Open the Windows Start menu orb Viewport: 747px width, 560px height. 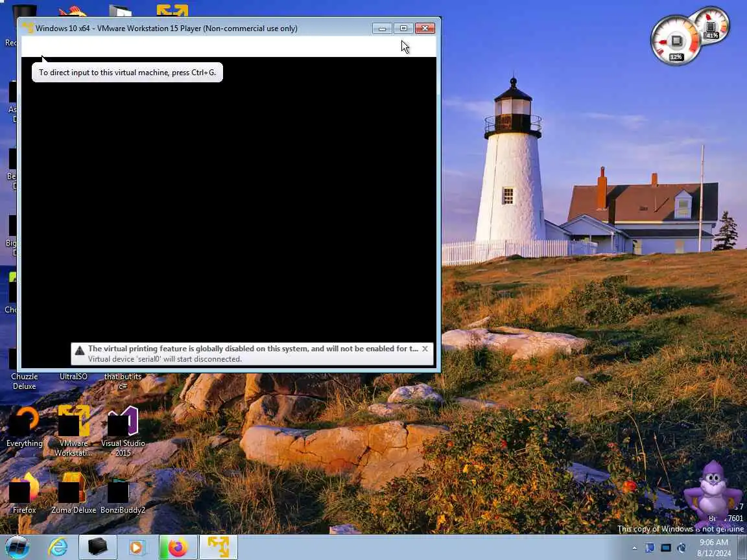coord(18,547)
